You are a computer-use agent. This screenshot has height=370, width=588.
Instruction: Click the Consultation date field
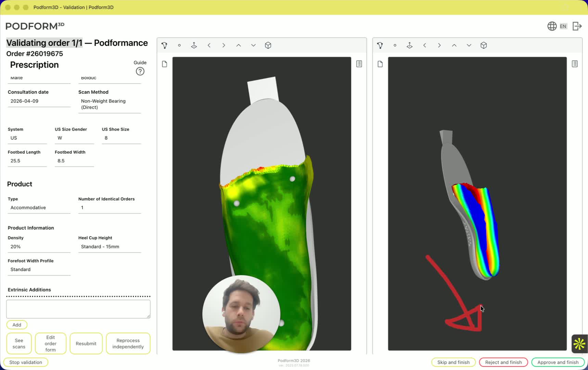pos(39,101)
